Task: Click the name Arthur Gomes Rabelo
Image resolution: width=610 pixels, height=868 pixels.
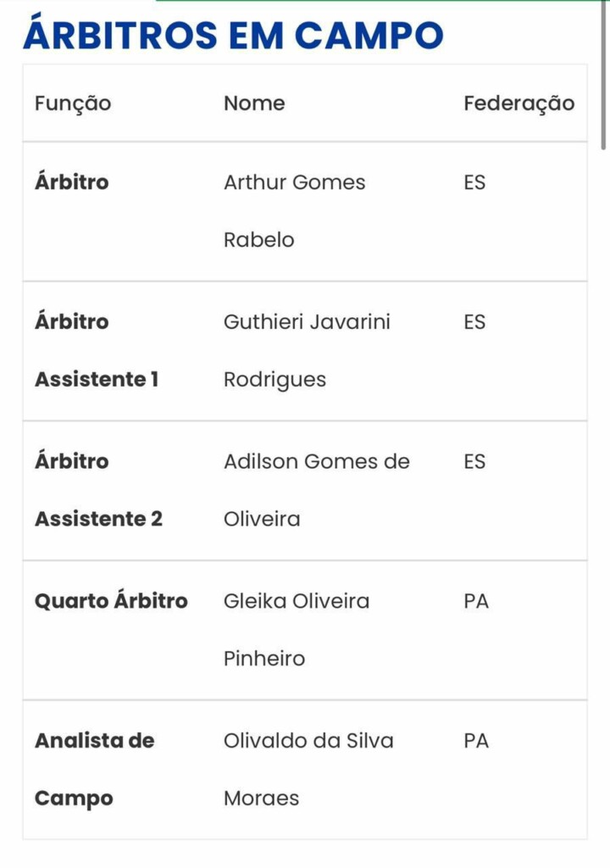Action: tap(295, 211)
